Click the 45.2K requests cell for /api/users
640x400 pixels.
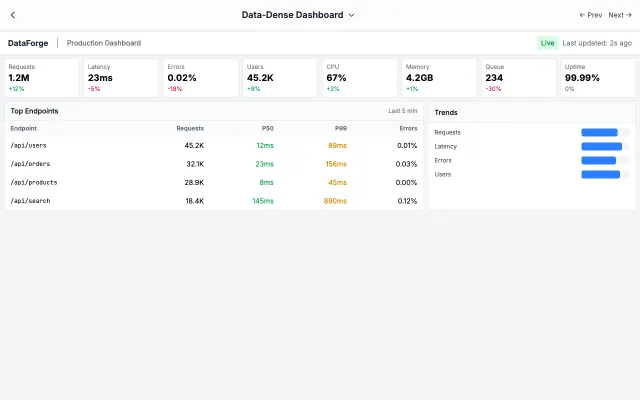pyautogui.click(x=194, y=145)
